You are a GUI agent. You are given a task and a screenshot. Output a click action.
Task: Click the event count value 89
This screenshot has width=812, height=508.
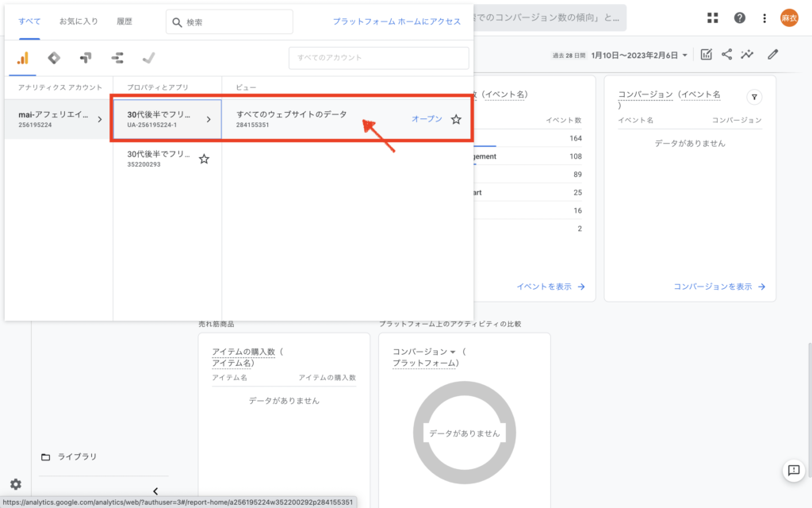[577, 175]
